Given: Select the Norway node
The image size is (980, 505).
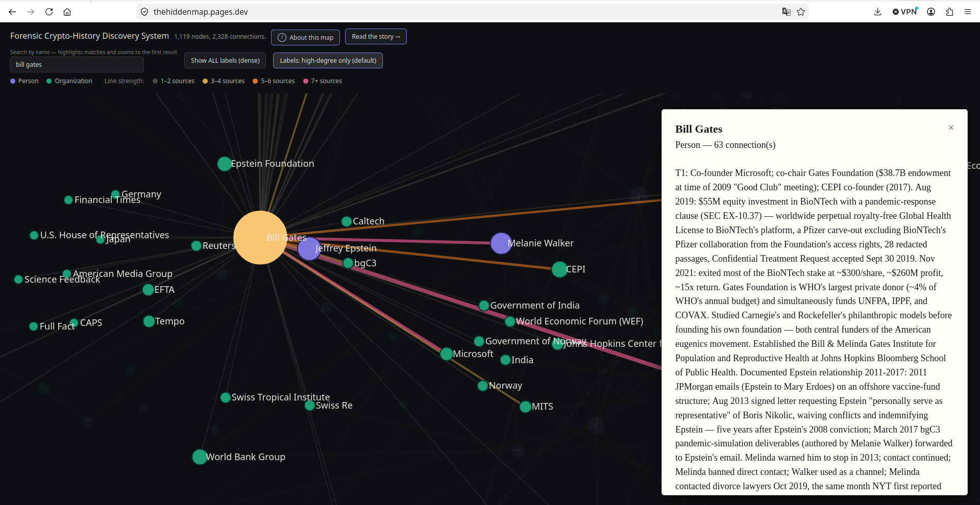Looking at the screenshot, I should coord(482,386).
